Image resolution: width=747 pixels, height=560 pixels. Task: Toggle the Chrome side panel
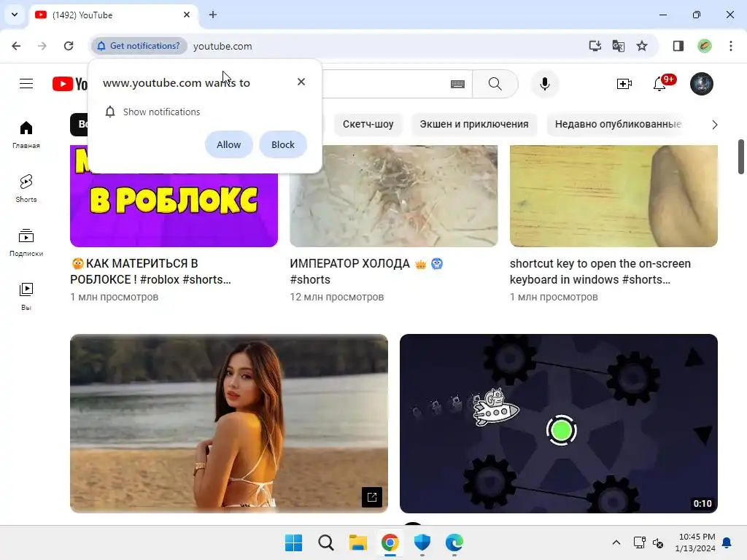pyautogui.click(x=678, y=46)
